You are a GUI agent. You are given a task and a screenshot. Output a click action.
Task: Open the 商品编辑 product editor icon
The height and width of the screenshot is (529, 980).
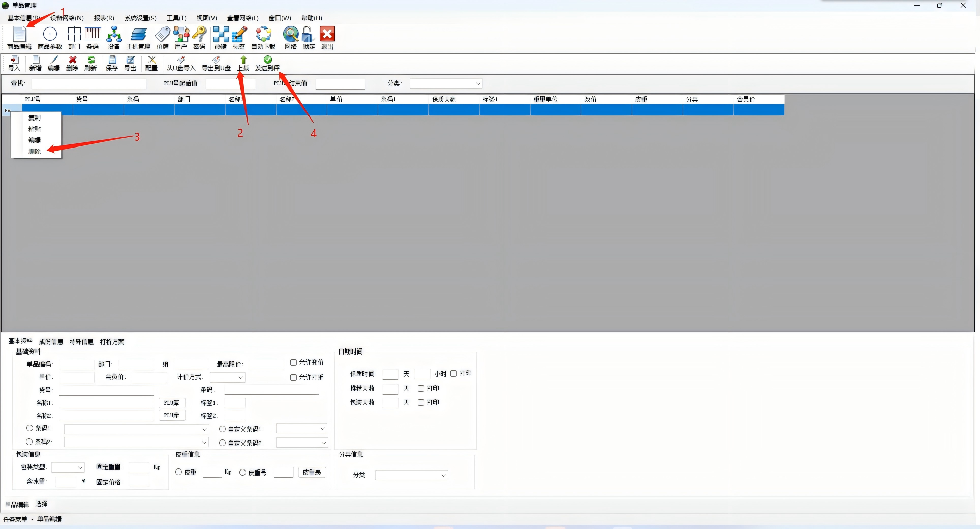19,38
